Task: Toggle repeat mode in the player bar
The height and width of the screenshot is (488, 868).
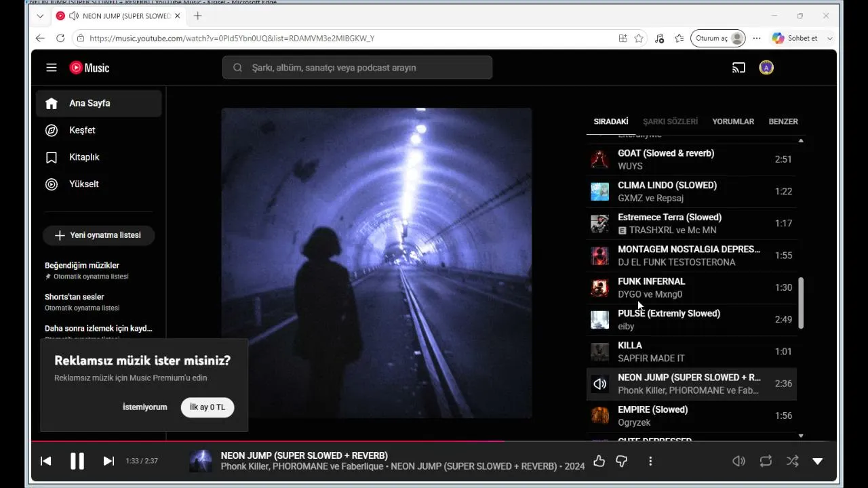Action: pos(766,461)
